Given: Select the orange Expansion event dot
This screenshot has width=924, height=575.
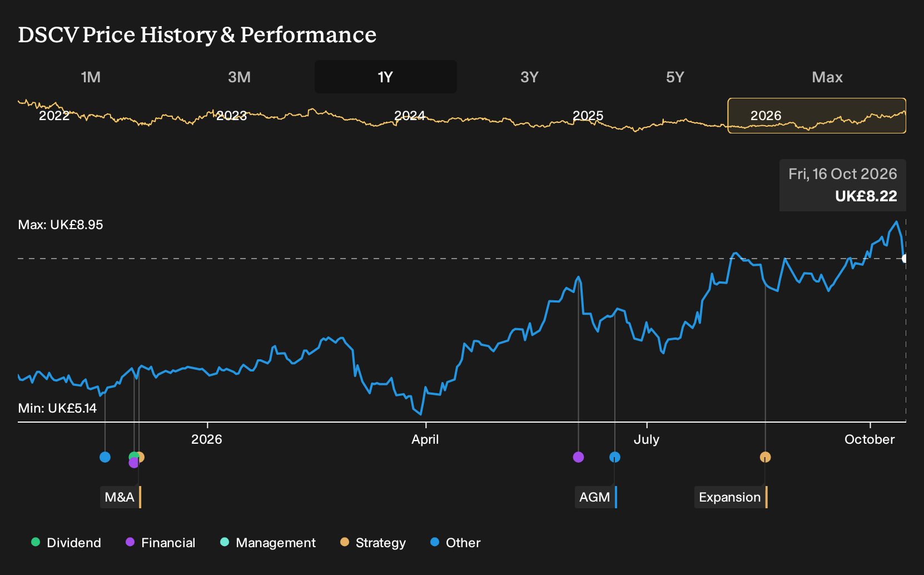Looking at the screenshot, I should coord(766,457).
